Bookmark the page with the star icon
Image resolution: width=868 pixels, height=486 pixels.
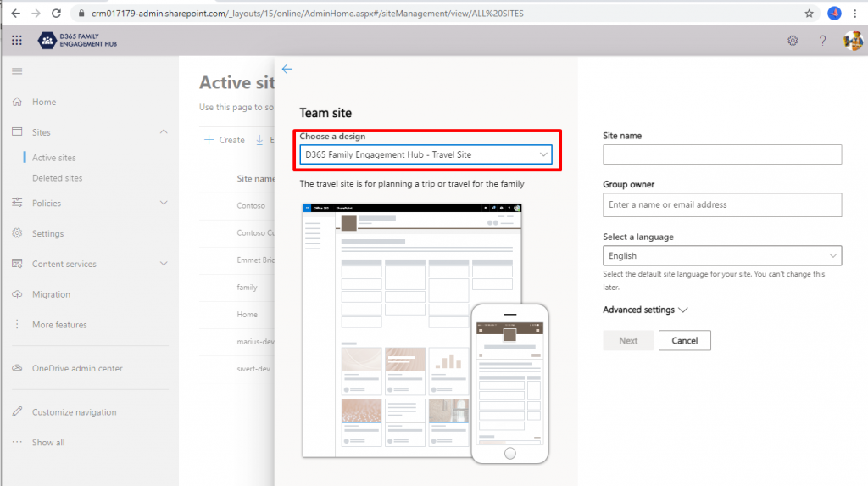[810, 14]
